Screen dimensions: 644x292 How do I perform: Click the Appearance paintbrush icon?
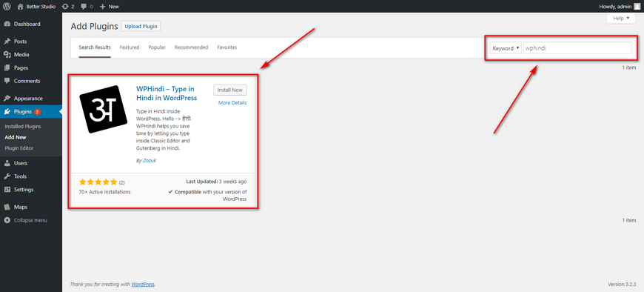coord(7,99)
